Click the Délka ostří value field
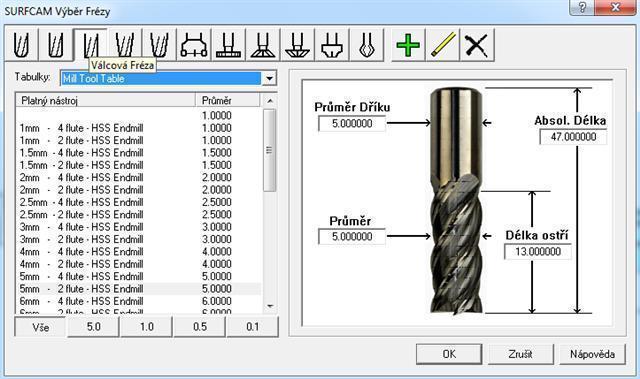The height and width of the screenshot is (379, 640). (x=538, y=251)
